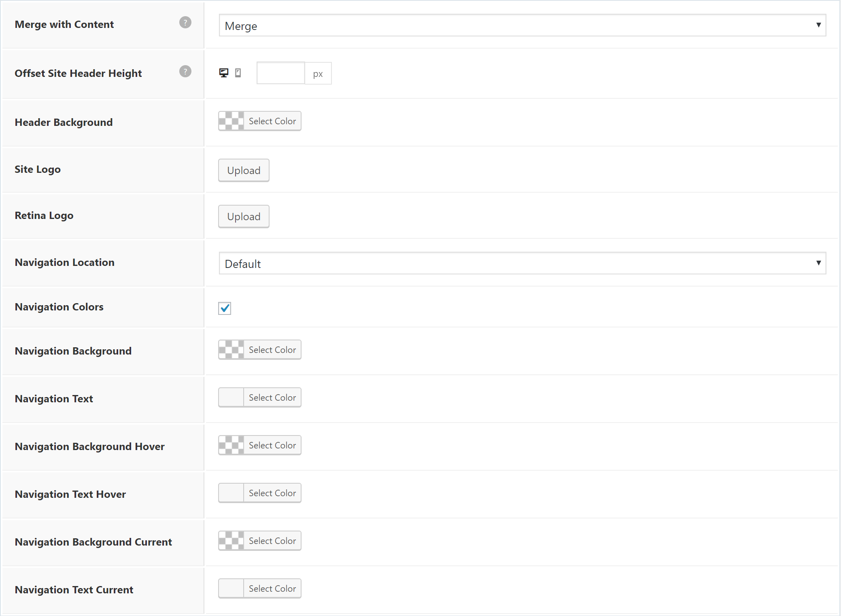This screenshot has height=616, width=841.
Task: Click the Header Background label
Action: tap(64, 122)
